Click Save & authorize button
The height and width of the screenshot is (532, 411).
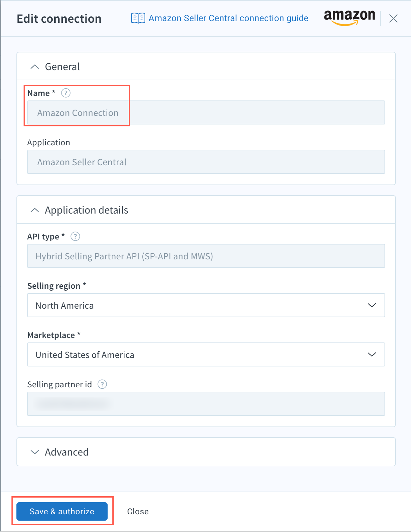pyautogui.click(x=62, y=511)
